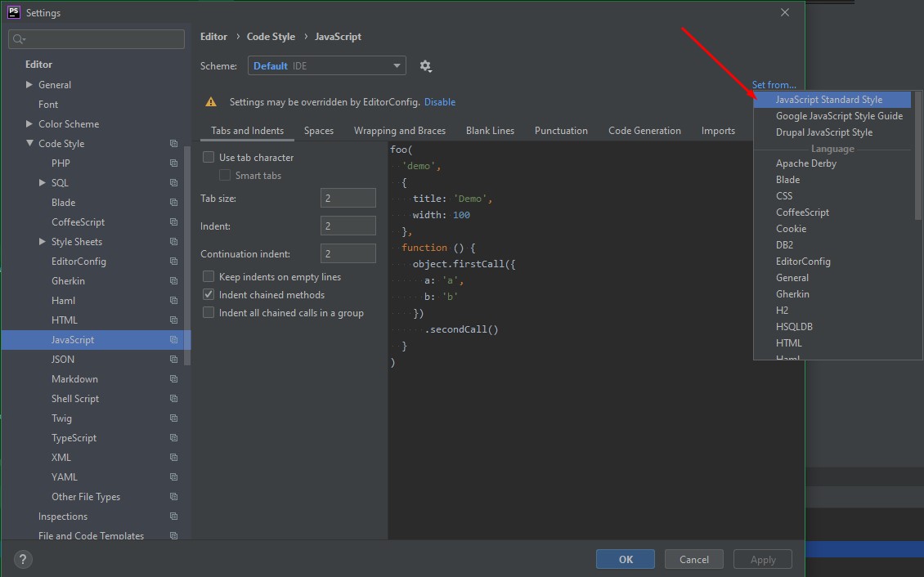This screenshot has height=577, width=924.
Task: Expand the SQL tree node
Action: pos(43,182)
